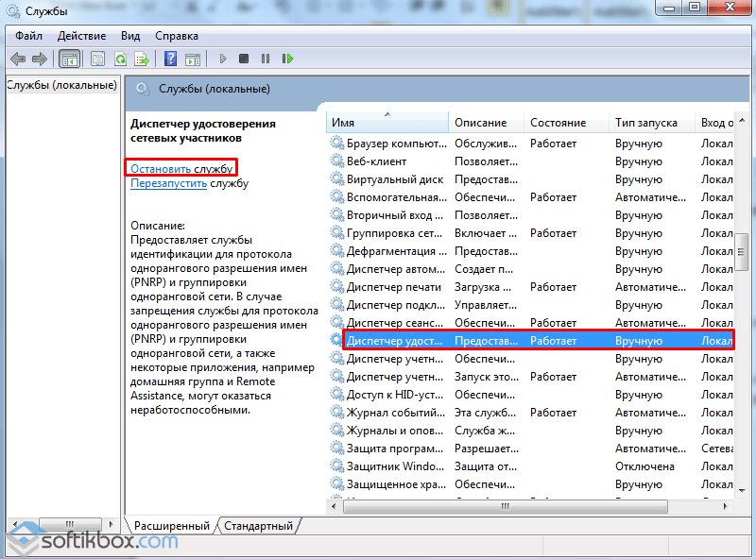This screenshot has width=756, height=559.
Task: Select the Диспетчер автом... service row
Action: coord(530,269)
